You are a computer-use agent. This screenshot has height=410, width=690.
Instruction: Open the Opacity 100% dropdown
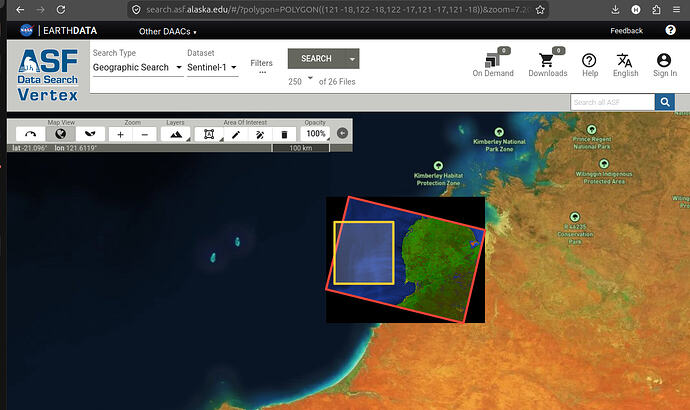(x=316, y=134)
